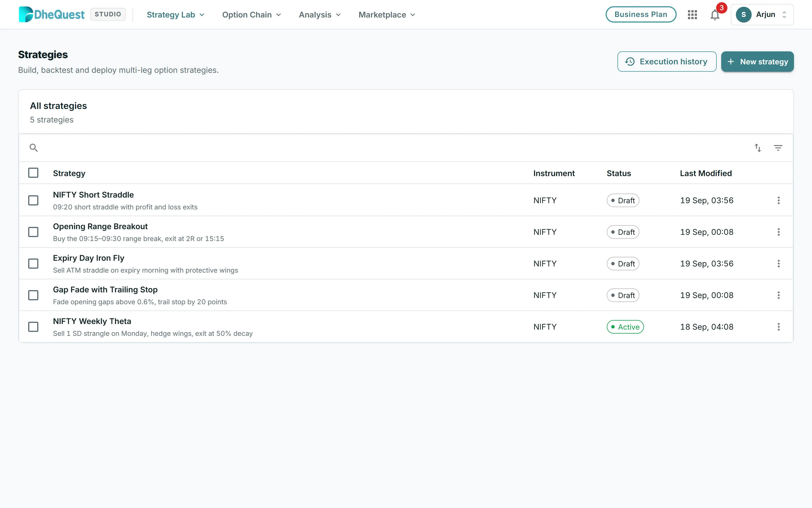Click the Instrument column header

click(x=554, y=173)
